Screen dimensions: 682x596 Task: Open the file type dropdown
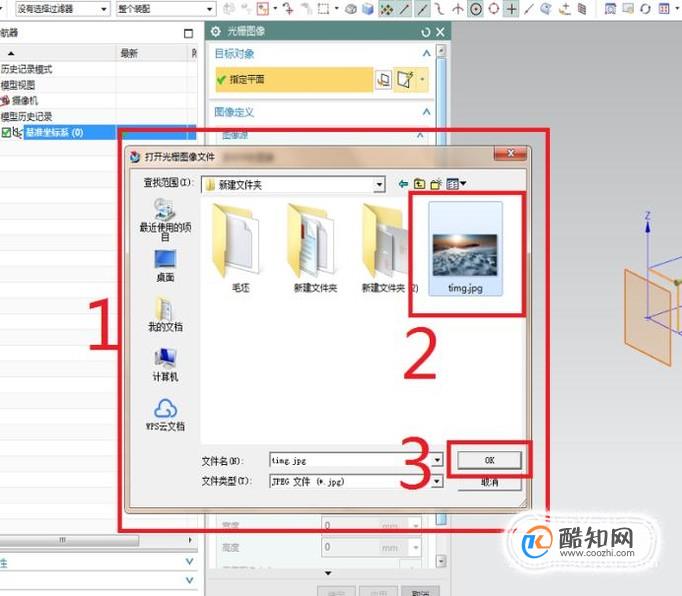(x=437, y=481)
